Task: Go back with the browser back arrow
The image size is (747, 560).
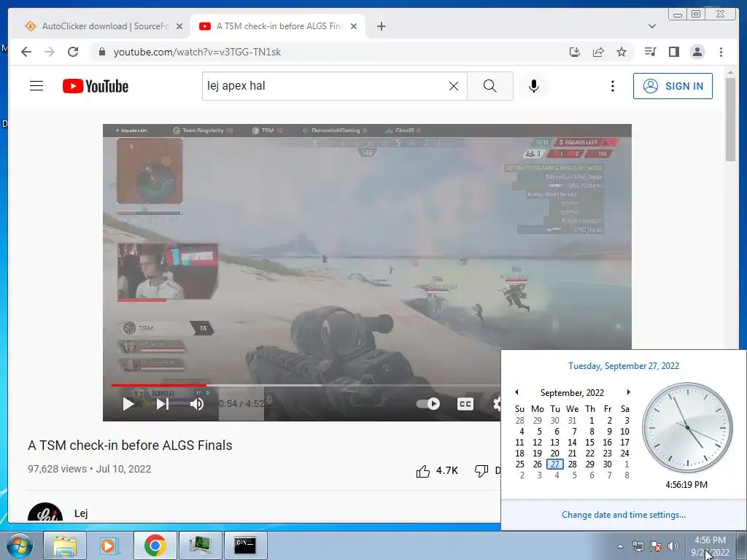Action: [26, 52]
